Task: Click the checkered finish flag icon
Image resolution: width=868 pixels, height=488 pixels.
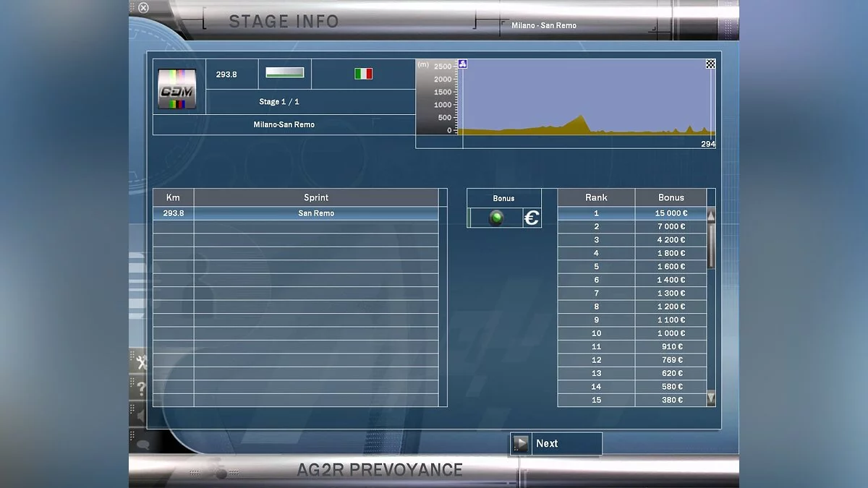Action: [x=710, y=64]
